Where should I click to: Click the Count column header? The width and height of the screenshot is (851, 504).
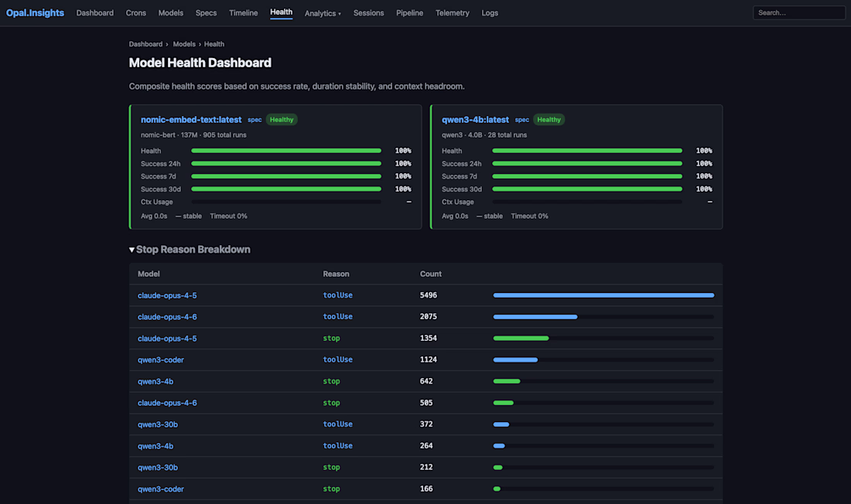431,274
